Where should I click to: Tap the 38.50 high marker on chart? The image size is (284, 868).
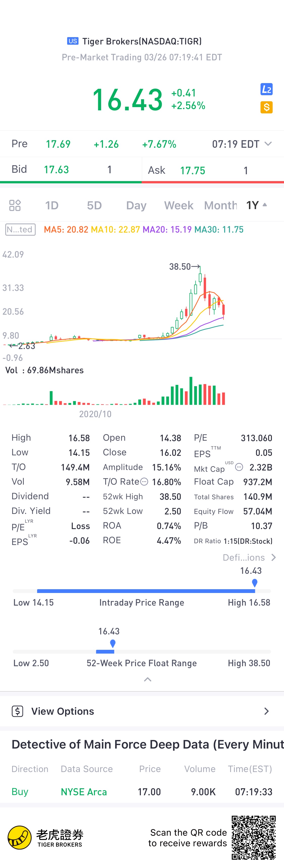click(185, 266)
